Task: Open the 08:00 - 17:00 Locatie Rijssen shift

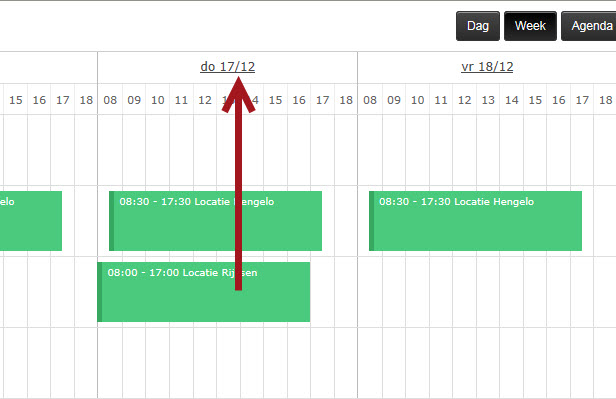Action: (204, 292)
